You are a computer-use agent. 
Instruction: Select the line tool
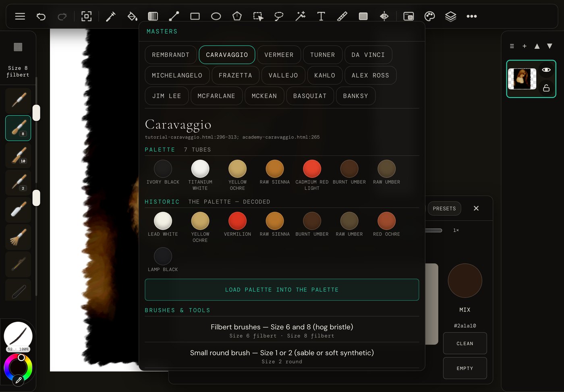point(174,16)
